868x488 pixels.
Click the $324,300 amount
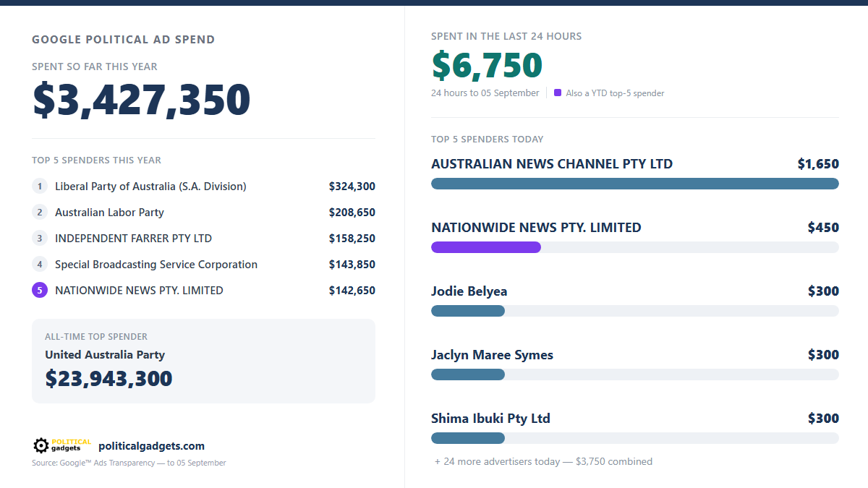tap(352, 187)
